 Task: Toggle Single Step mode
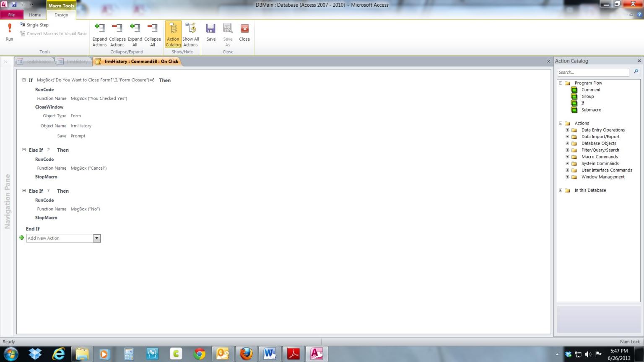(34, 25)
